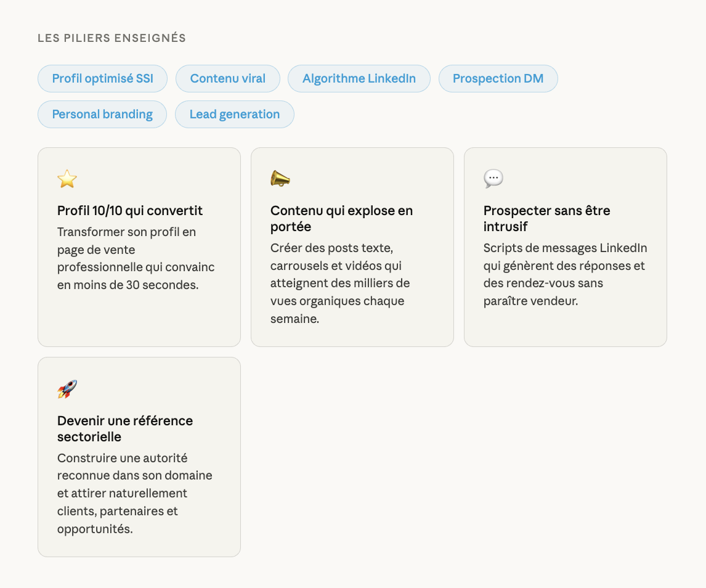Click the posts and carrousels description text
706x588 pixels.
click(340, 284)
